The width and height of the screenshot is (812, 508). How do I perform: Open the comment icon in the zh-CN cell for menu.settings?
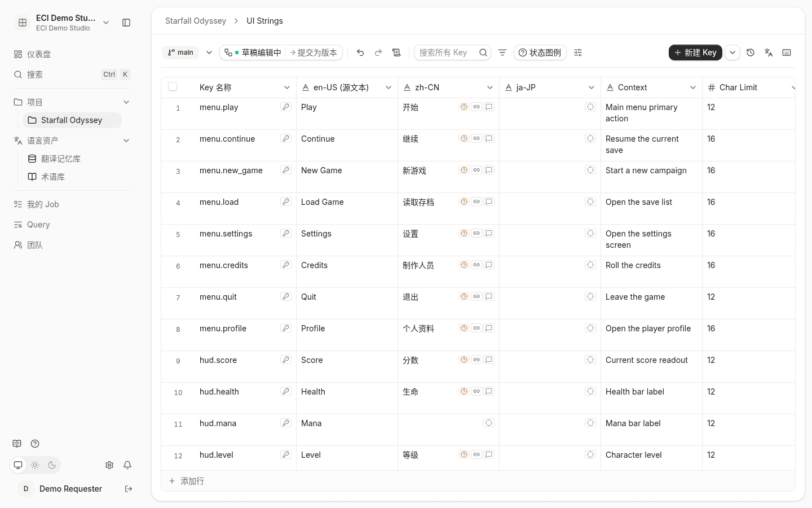[x=489, y=233]
